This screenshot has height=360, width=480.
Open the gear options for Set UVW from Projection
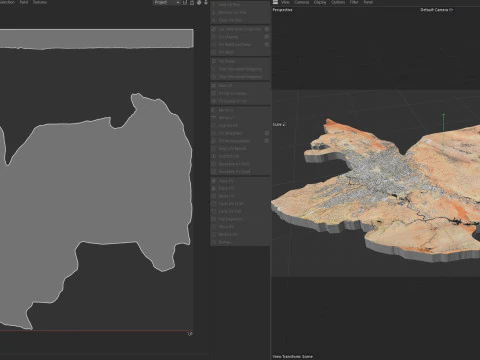[267, 29]
